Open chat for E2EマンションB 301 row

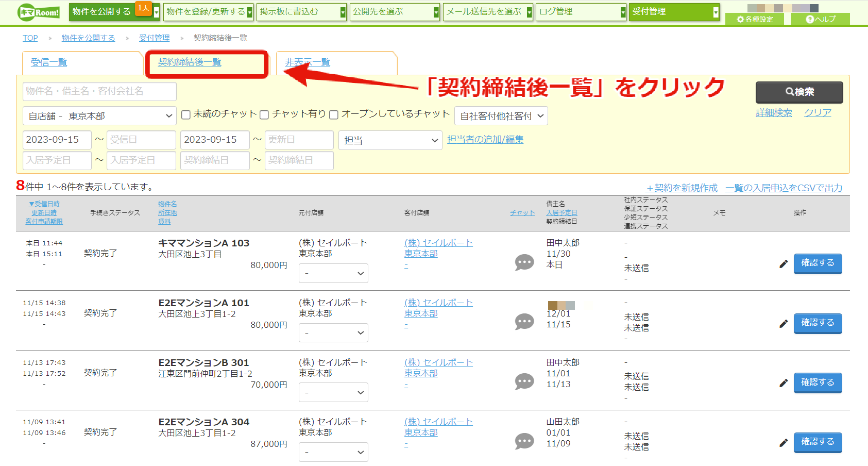coord(524,381)
